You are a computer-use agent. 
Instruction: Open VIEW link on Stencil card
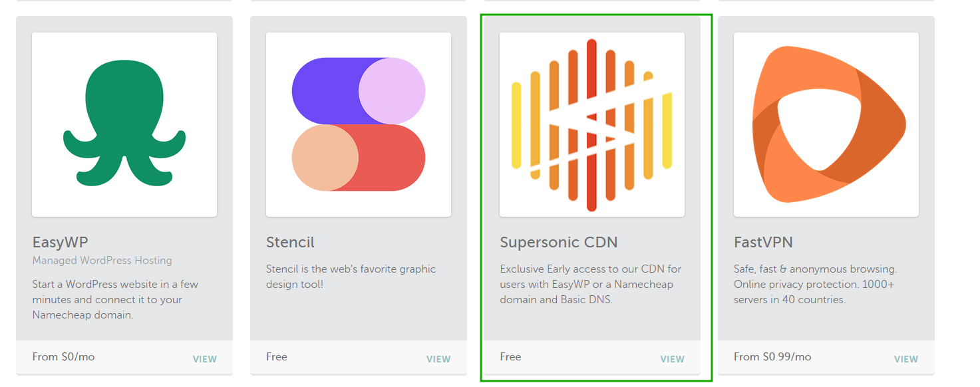click(438, 359)
